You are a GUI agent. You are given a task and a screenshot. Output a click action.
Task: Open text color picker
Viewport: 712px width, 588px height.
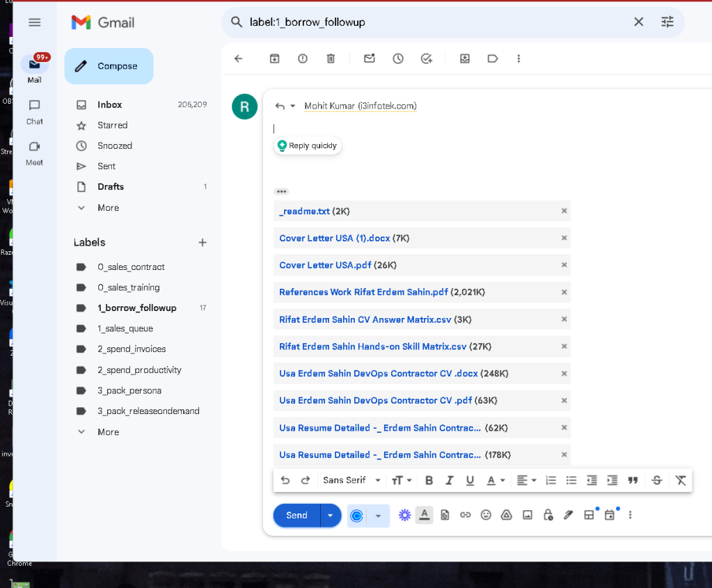click(x=496, y=480)
